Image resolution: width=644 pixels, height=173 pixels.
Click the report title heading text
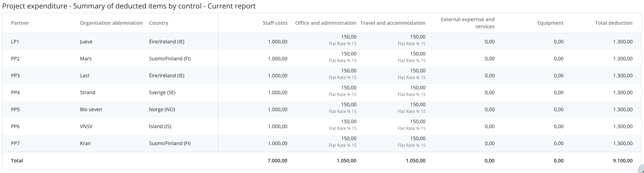(x=129, y=6)
